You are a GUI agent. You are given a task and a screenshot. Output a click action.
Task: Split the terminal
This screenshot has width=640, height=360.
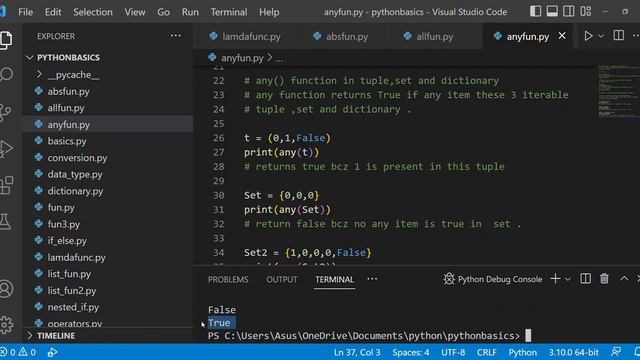(585, 279)
